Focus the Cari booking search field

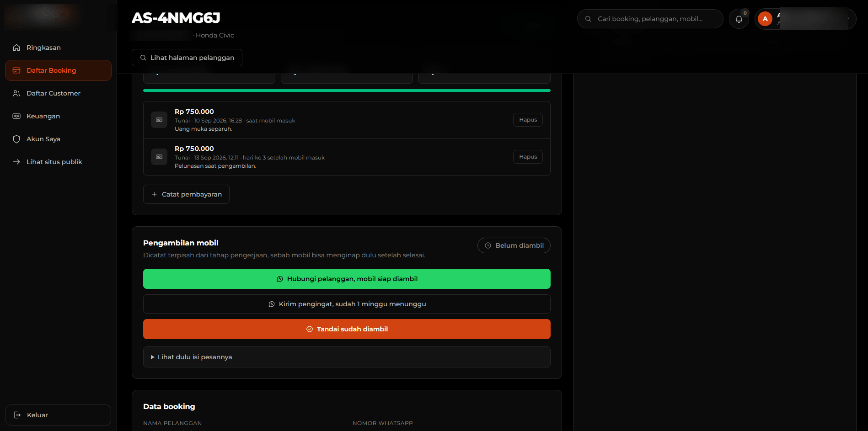650,19
